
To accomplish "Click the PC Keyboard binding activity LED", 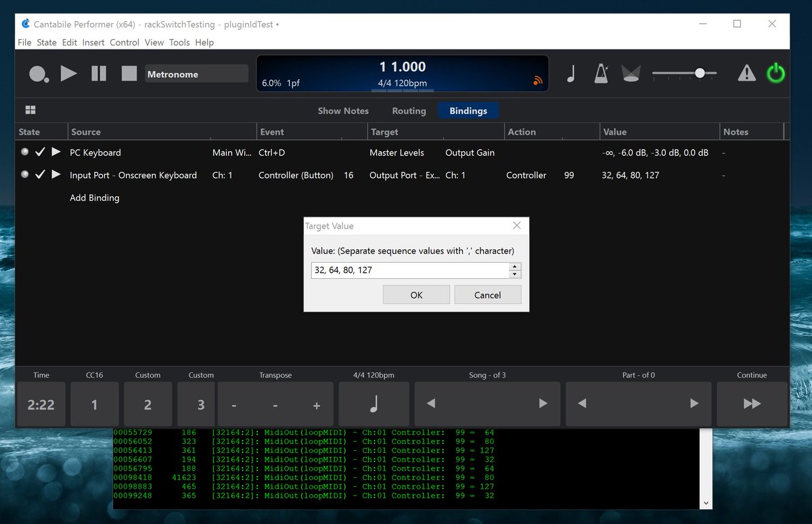I will coord(25,152).
